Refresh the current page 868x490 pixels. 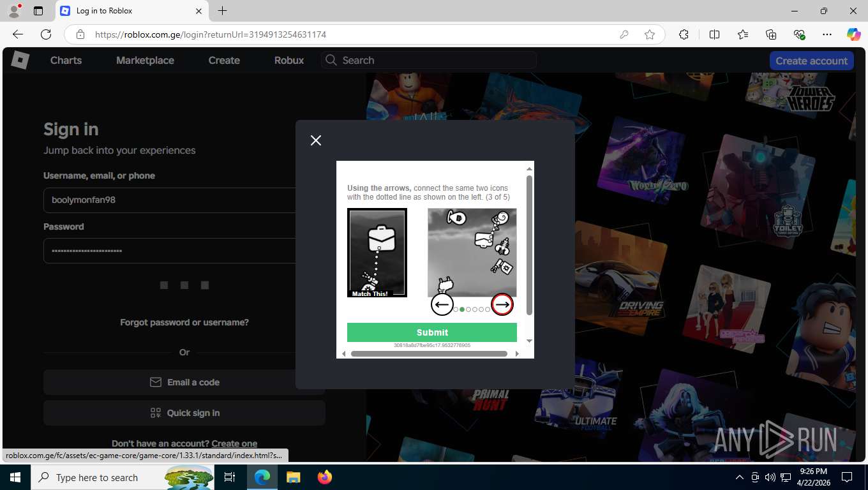pyautogui.click(x=46, y=34)
